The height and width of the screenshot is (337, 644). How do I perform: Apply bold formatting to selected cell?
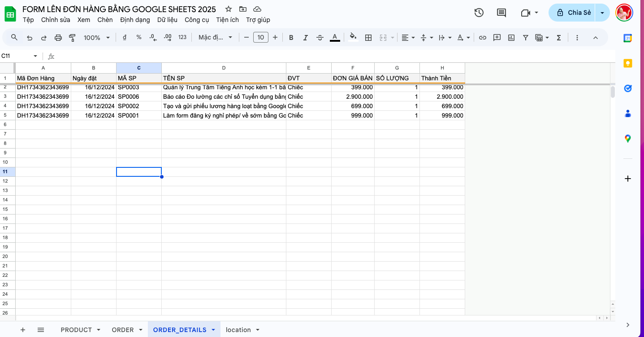click(291, 37)
